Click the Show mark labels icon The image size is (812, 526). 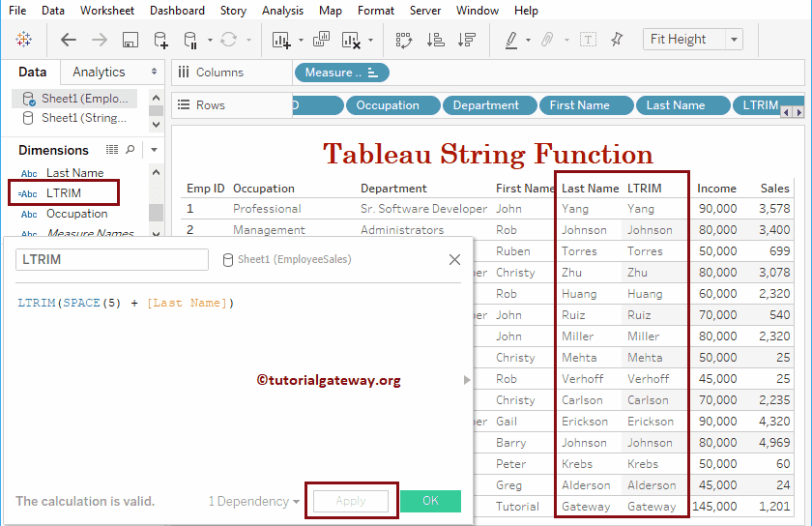(589, 40)
